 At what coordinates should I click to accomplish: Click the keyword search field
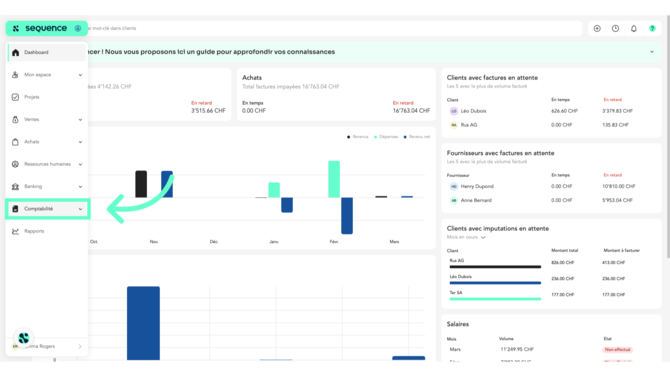click(335, 29)
